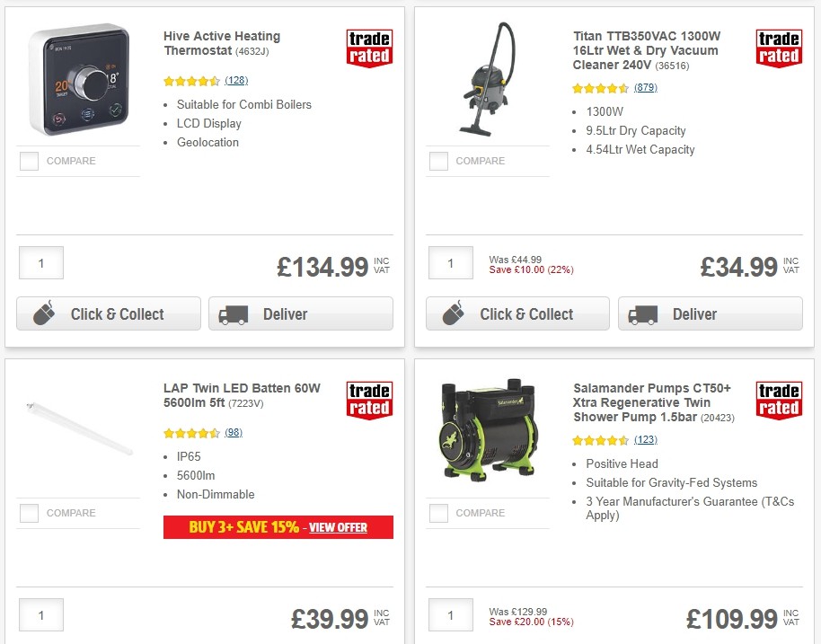821x644 pixels.
Task: Click the star rating of Salamander shower pump
Action: point(600,440)
